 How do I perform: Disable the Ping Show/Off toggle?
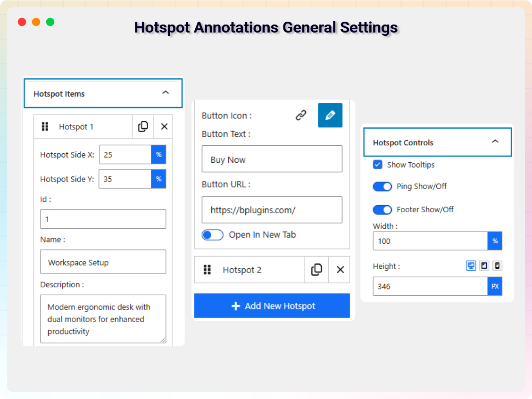(382, 186)
